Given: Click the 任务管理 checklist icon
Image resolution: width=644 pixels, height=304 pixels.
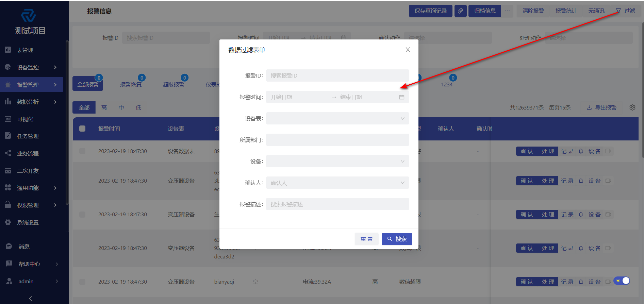Looking at the screenshot, I should 8,136.
